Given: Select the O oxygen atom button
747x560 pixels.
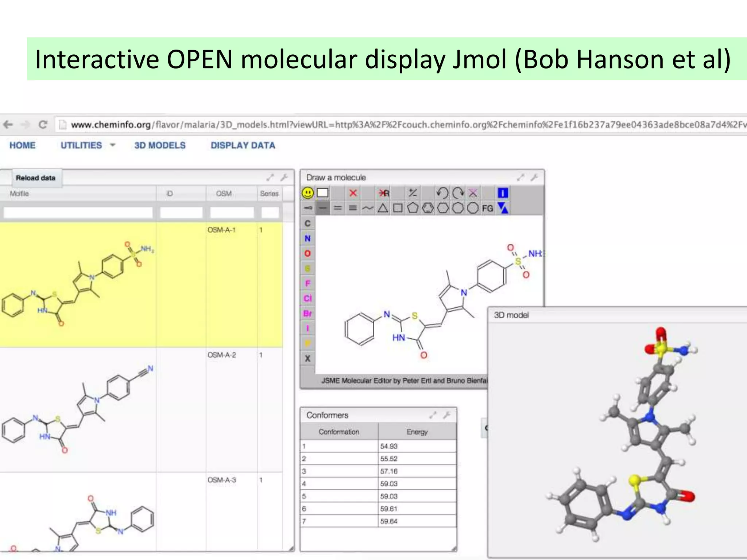Looking at the screenshot, I should tap(307, 253).
